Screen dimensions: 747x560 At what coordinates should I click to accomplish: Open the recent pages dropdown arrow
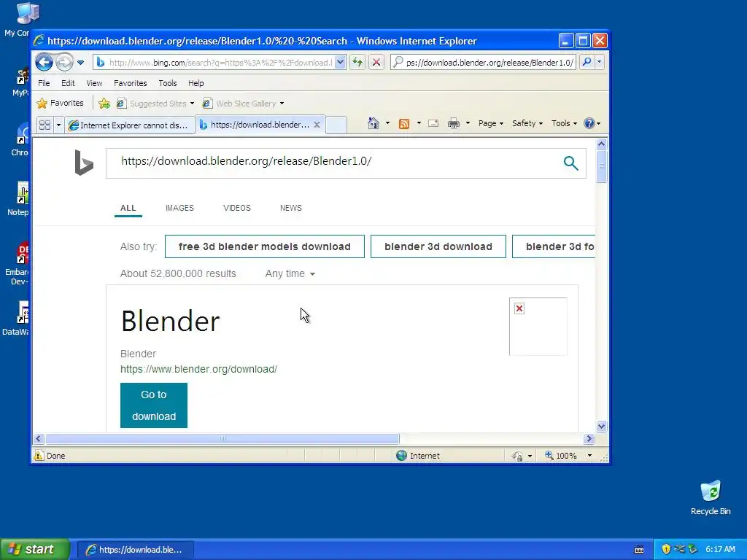80,63
